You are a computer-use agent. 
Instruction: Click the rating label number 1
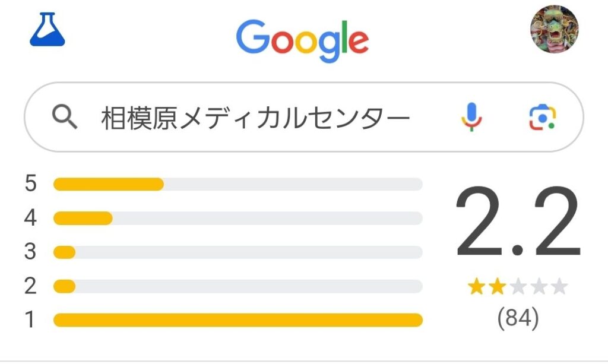click(30, 321)
